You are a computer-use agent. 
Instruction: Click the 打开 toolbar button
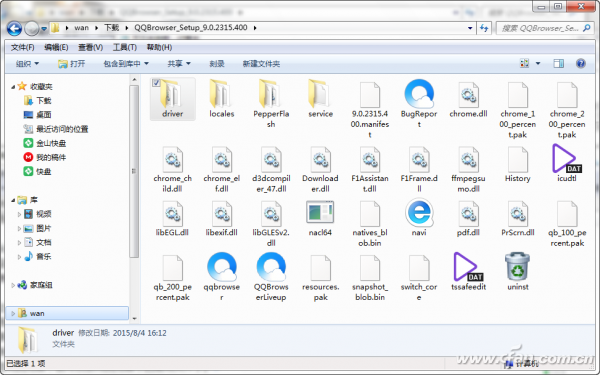click(72, 64)
